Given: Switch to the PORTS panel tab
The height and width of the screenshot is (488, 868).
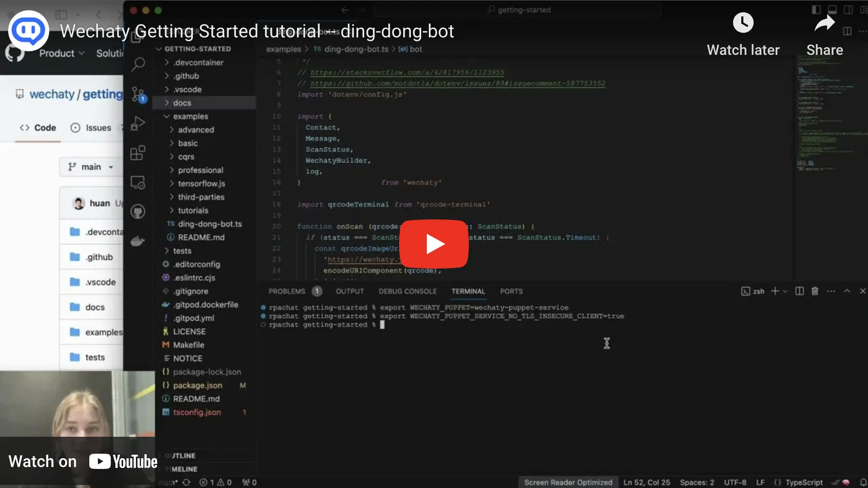Looking at the screenshot, I should (511, 291).
